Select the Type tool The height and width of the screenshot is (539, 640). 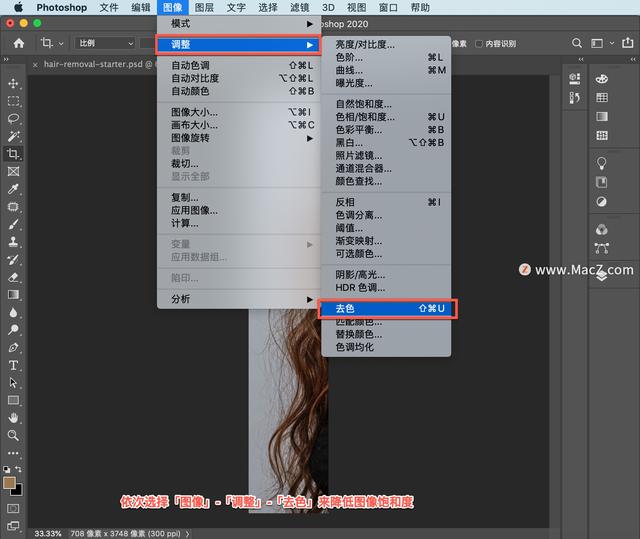[x=13, y=365]
